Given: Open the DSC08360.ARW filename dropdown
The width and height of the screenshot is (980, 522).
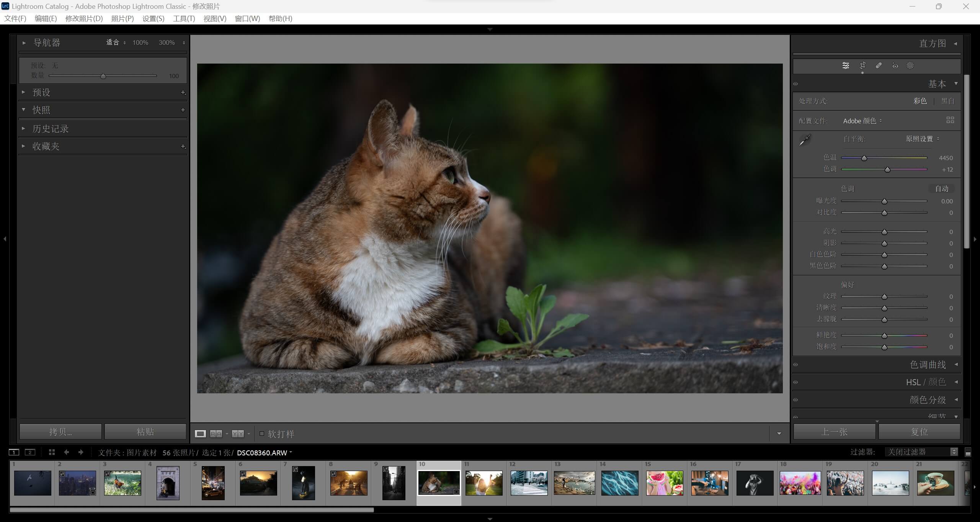Looking at the screenshot, I should 265,453.
